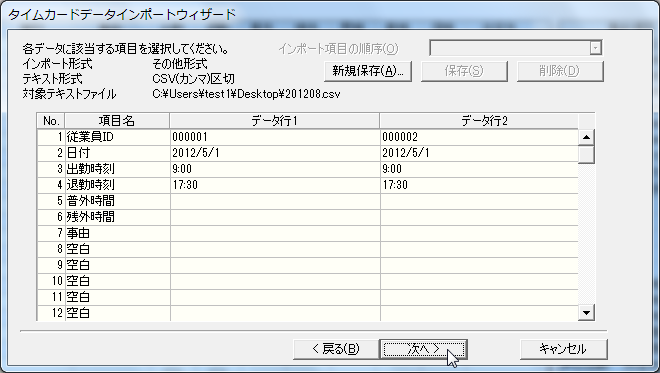
Task: Click the table scrollbar up arrow
Action: [586, 137]
